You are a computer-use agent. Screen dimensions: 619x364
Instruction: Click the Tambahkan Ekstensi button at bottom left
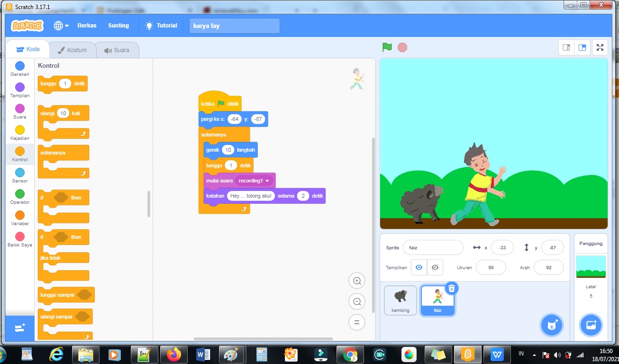click(19, 327)
